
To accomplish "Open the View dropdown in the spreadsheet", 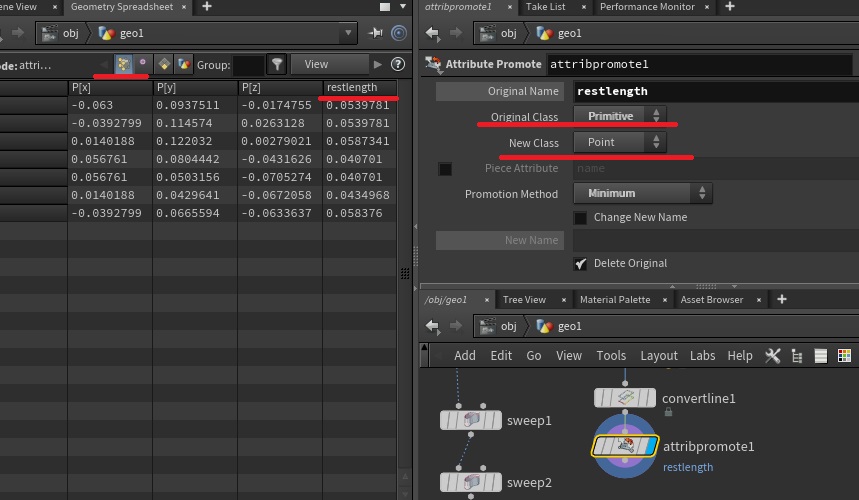I will (x=330, y=64).
